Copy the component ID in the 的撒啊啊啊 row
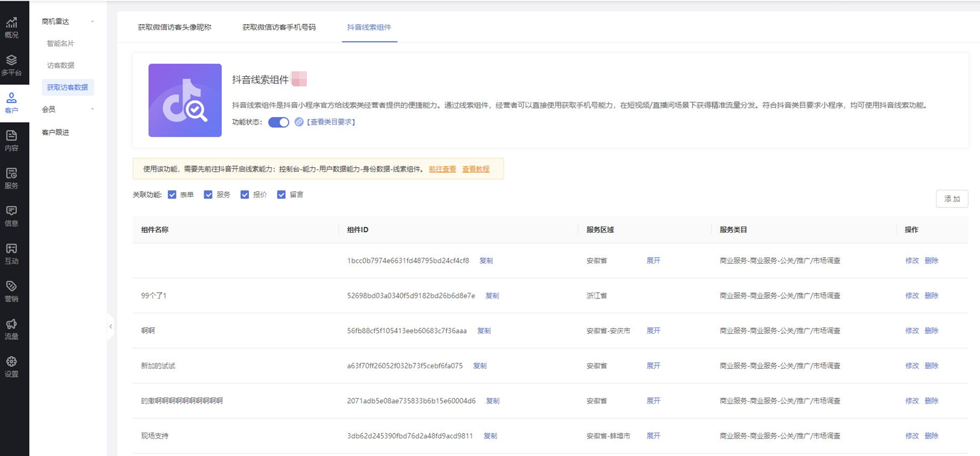 tap(493, 400)
